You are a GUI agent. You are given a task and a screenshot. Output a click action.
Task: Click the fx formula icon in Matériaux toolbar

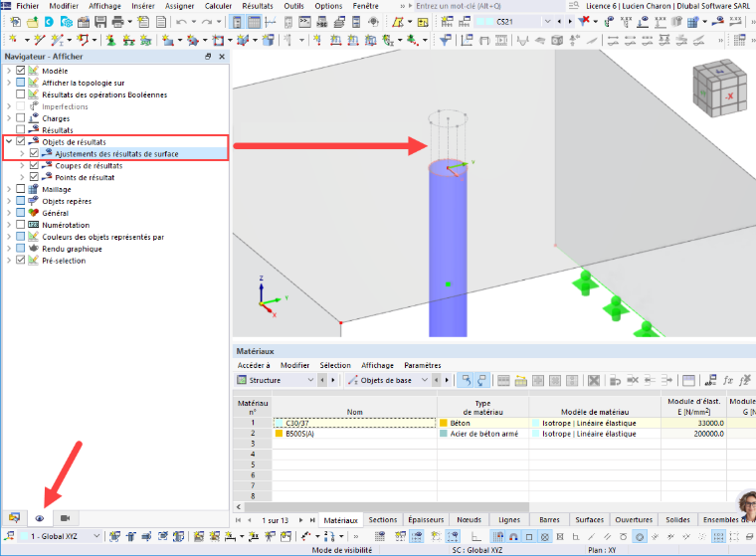727,381
